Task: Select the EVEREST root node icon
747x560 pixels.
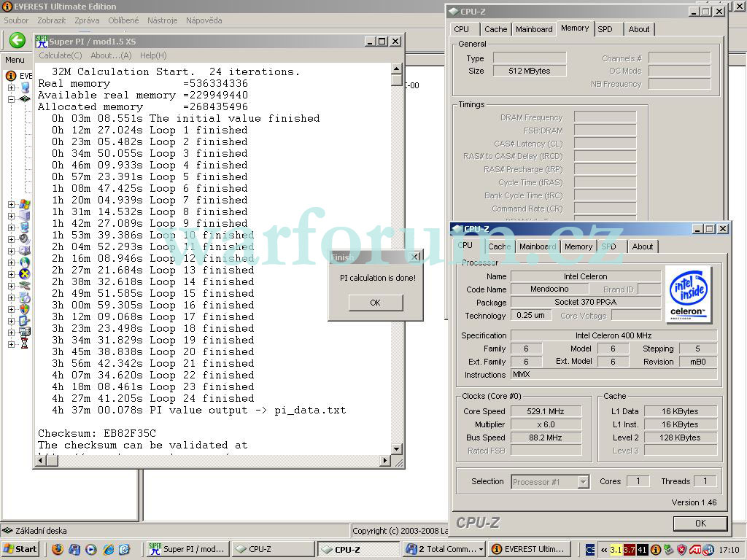Action: (x=10, y=76)
